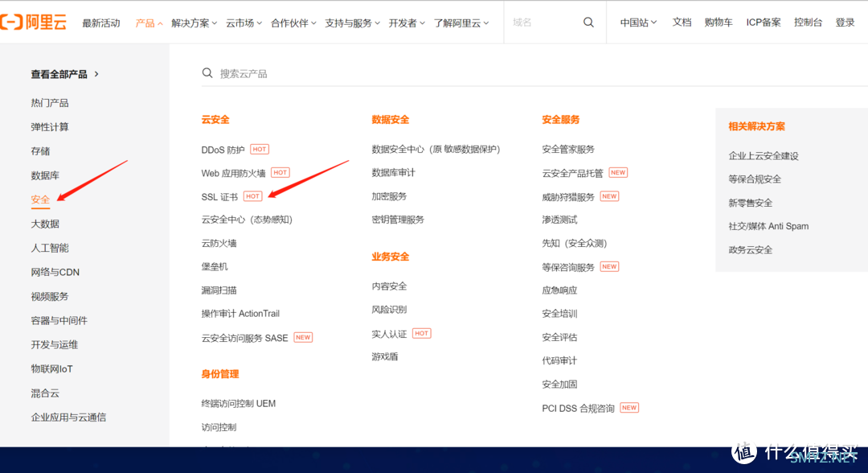868x473 pixels.
Task: Open the DDoS 防护 product
Action: [223, 150]
